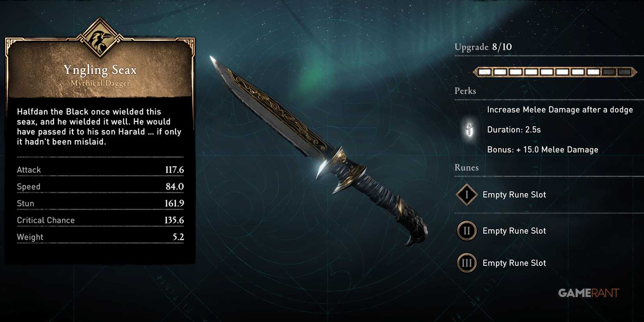Image resolution: width=644 pixels, height=322 pixels.
Task: Click the Increase Melee Damage perk text
Action: tap(560, 110)
